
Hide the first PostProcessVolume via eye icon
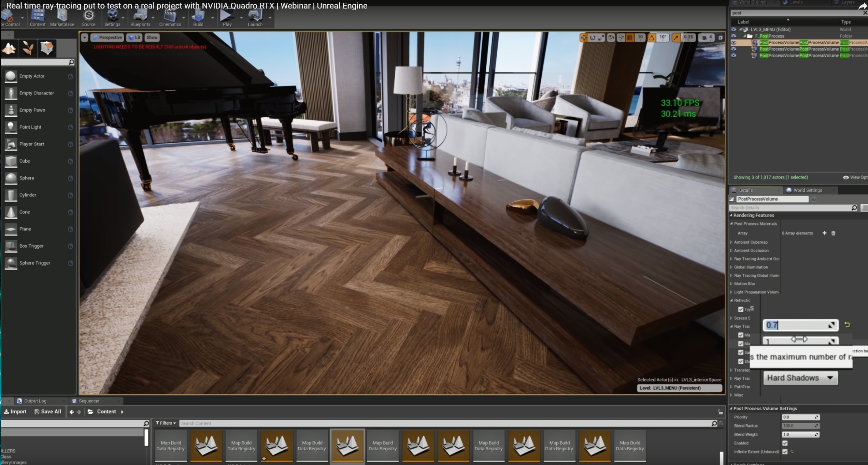733,43
